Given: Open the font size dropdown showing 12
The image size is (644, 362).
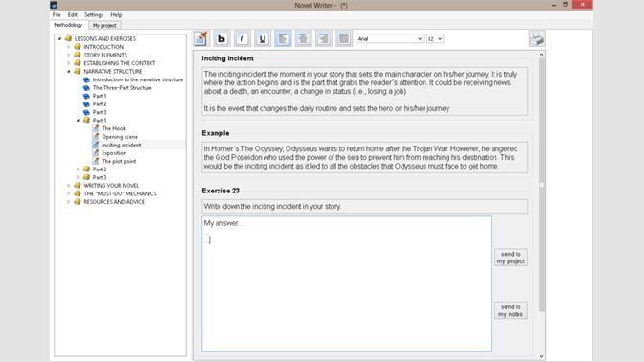Looking at the screenshot, I should coord(434,38).
